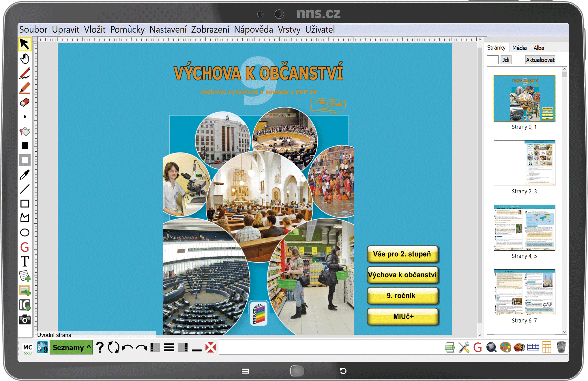Screen dimensions: 588x381
Task: Select the hand pan tool
Action: pos(25,59)
